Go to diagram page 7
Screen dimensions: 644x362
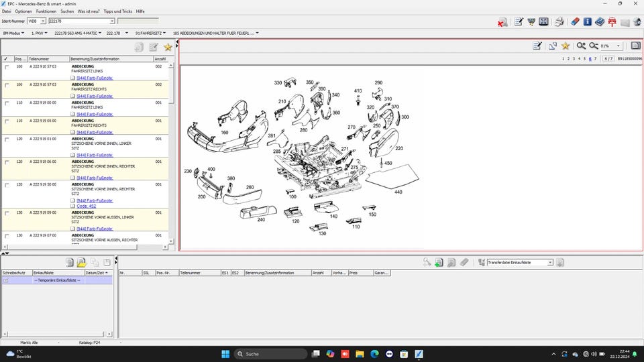(595, 59)
